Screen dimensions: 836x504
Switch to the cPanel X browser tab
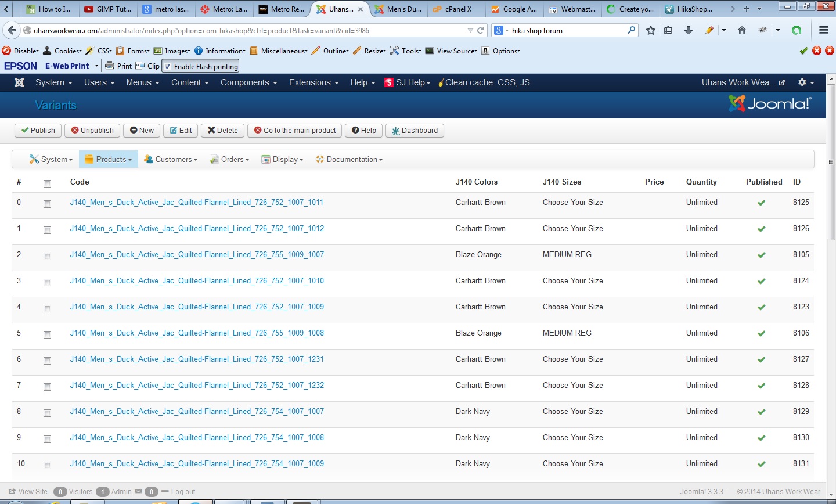(x=457, y=9)
